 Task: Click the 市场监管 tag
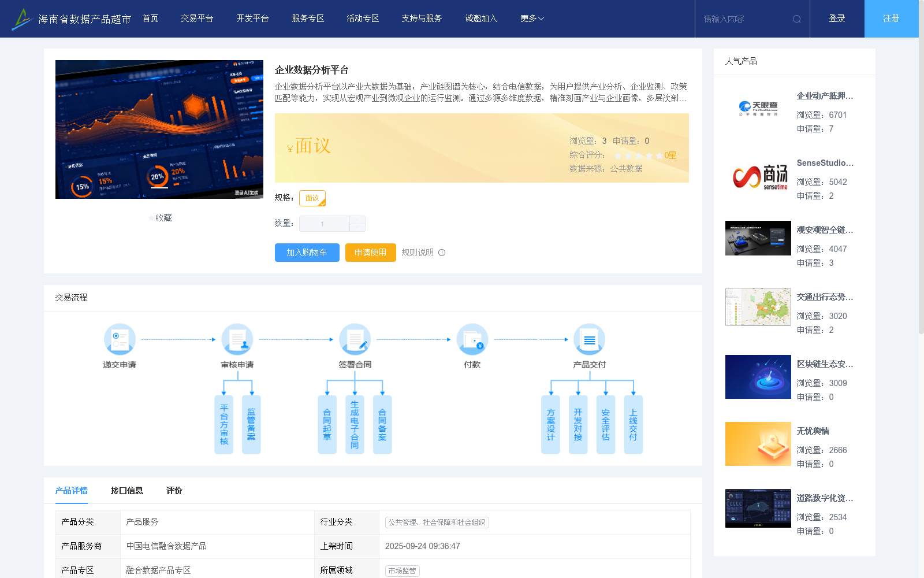403,571
